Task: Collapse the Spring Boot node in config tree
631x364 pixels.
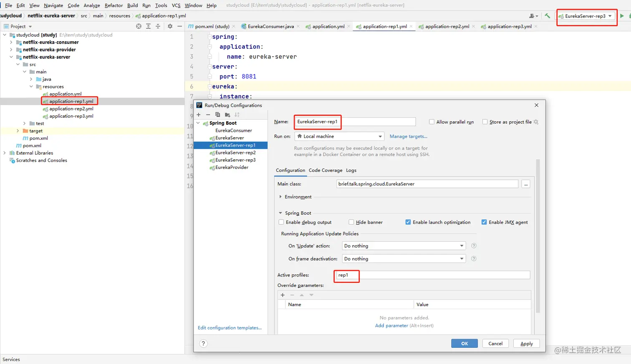Action: pos(198,123)
